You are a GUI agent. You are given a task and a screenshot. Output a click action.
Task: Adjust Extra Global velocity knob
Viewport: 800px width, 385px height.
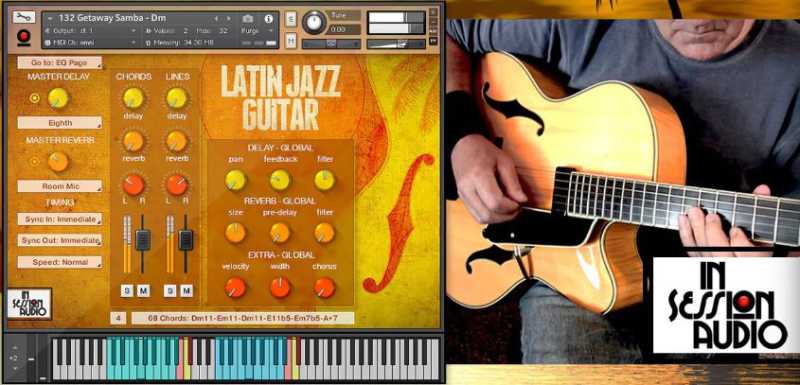pos(235,288)
